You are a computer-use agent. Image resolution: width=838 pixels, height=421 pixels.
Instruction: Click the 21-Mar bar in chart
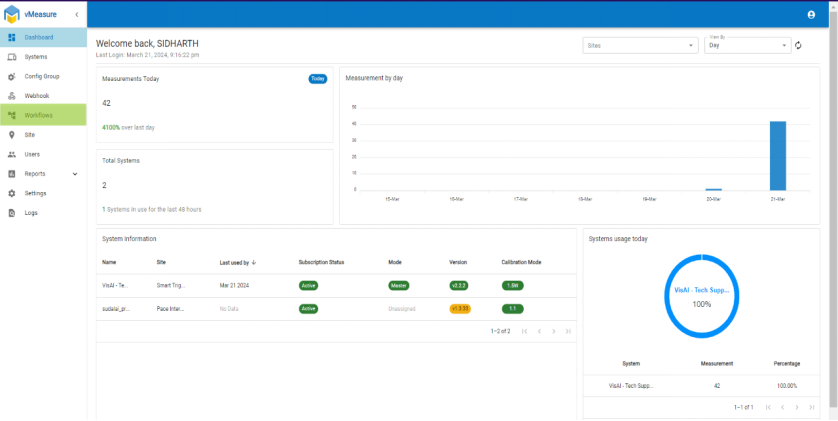[x=778, y=155]
